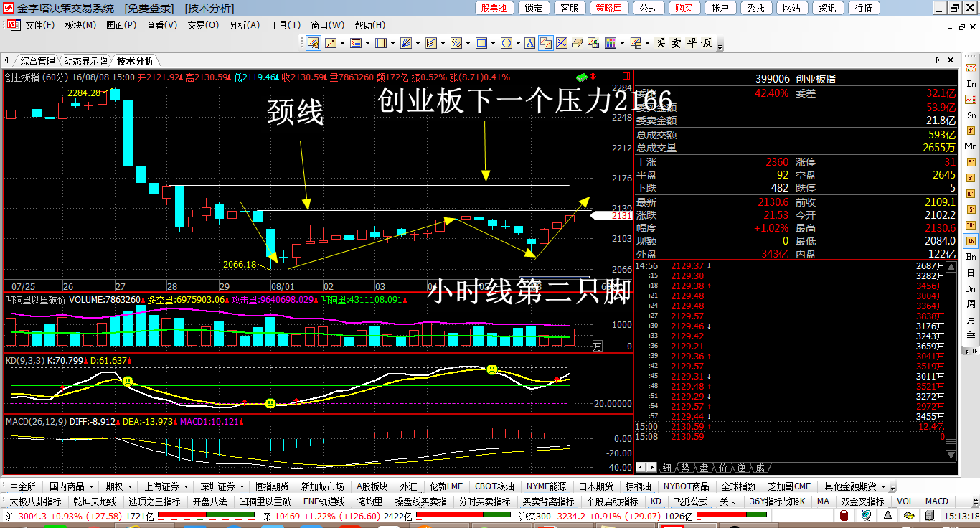The height and width of the screenshot is (528, 980).
Task: Click the crossed lines icon in the toolbar
Action: (560, 43)
